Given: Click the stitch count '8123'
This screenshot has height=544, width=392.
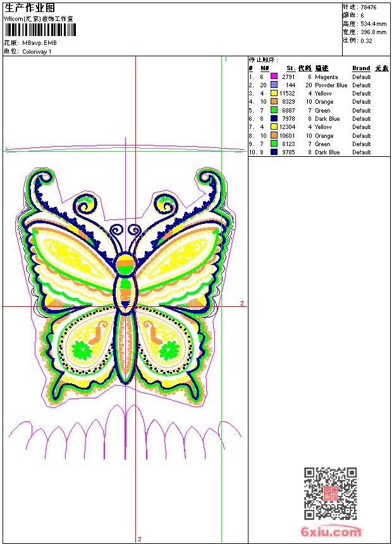Looking at the screenshot, I should (x=288, y=144).
